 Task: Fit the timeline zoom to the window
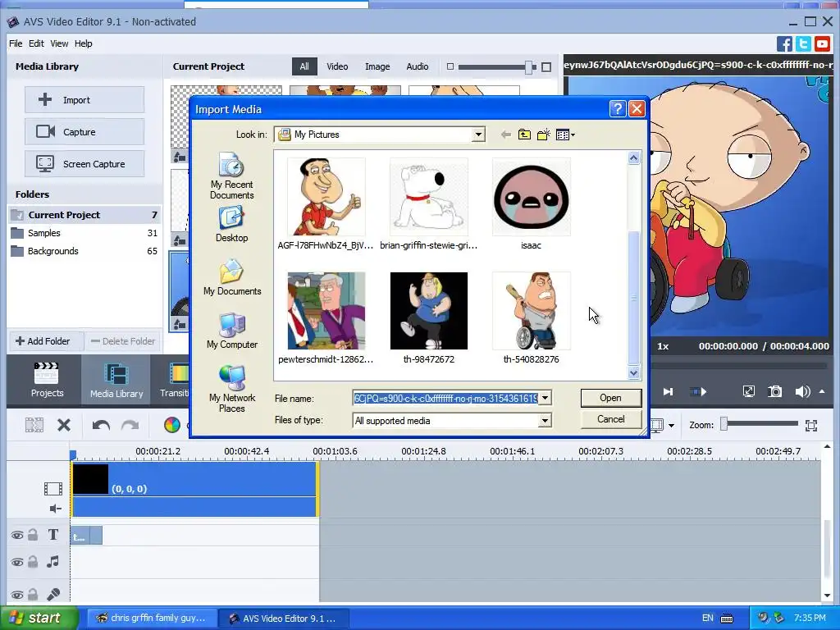tap(811, 426)
